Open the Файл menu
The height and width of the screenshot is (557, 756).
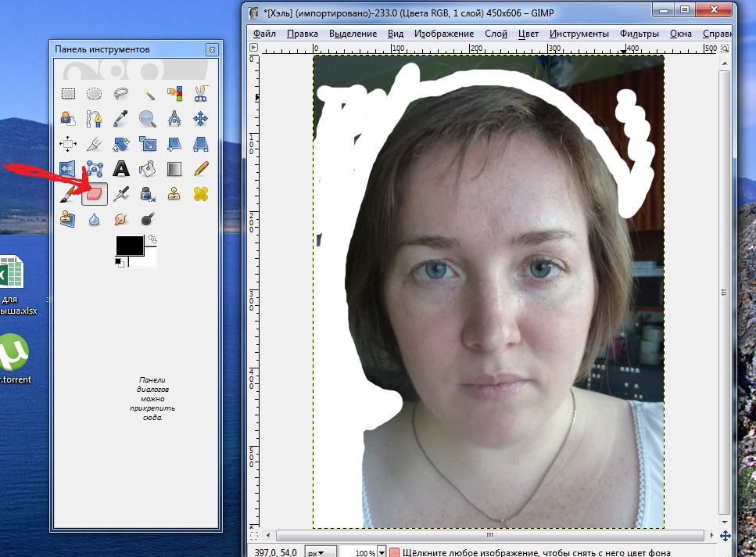(264, 34)
